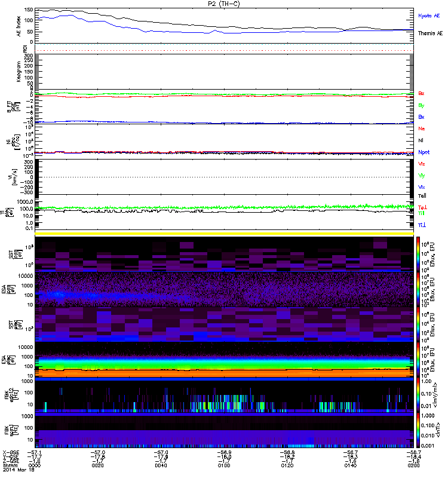Click the Keogram axis label
The height and width of the screenshot is (478, 448).
point(19,71)
